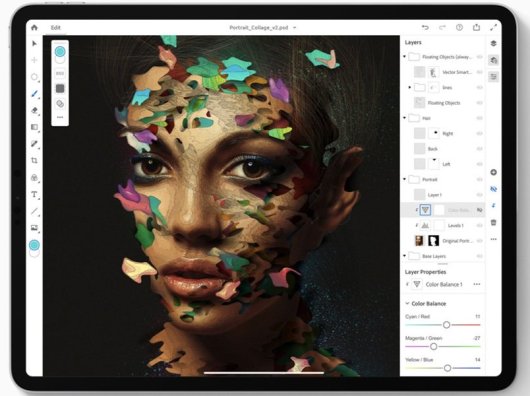Undo the last action
The image size is (530, 396).
click(x=425, y=27)
